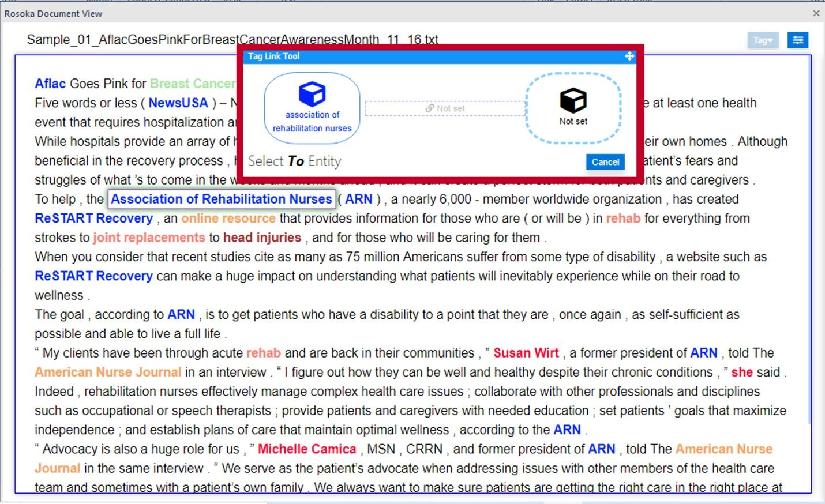
Task: Select the 'Susan Wirt' person entity
Action: coord(526,353)
